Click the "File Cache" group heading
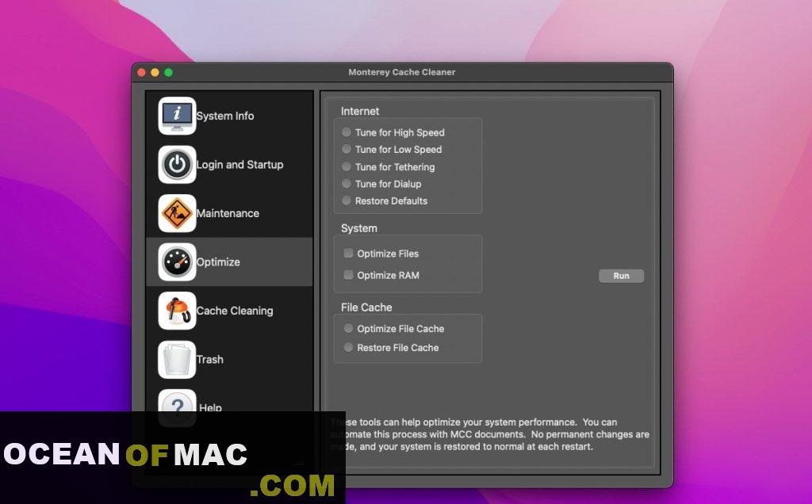 pyautogui.click(x=366, y=307)
